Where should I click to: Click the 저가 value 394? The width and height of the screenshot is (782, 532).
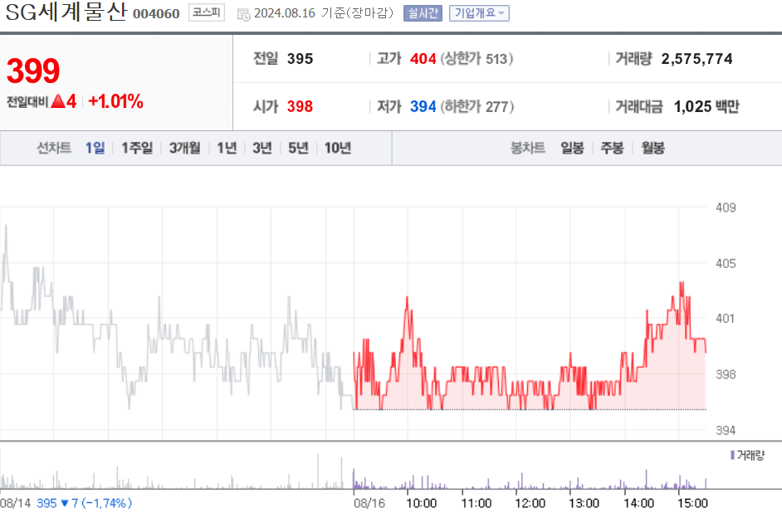coord(423,106)
